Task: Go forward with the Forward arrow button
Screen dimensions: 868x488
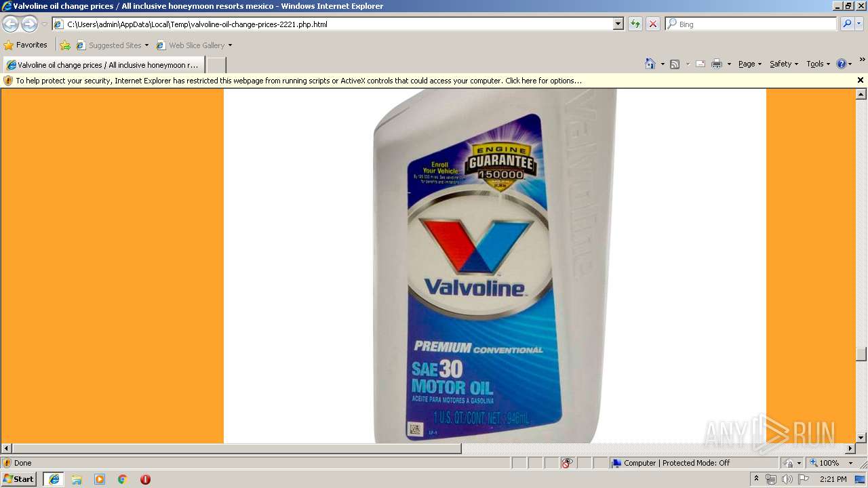Action: click(x=29, y=24)
